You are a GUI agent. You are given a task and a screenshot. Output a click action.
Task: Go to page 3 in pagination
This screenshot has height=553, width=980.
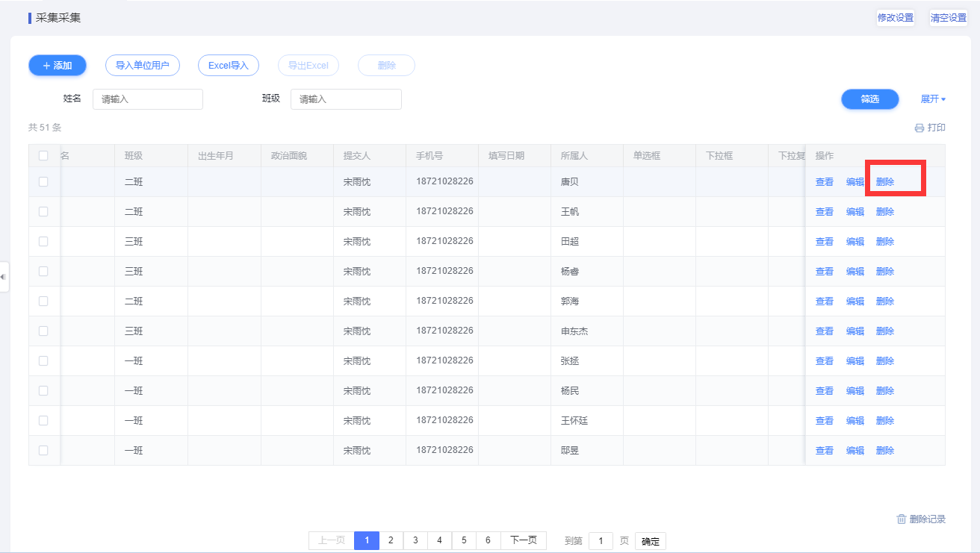tap(415, 541)
